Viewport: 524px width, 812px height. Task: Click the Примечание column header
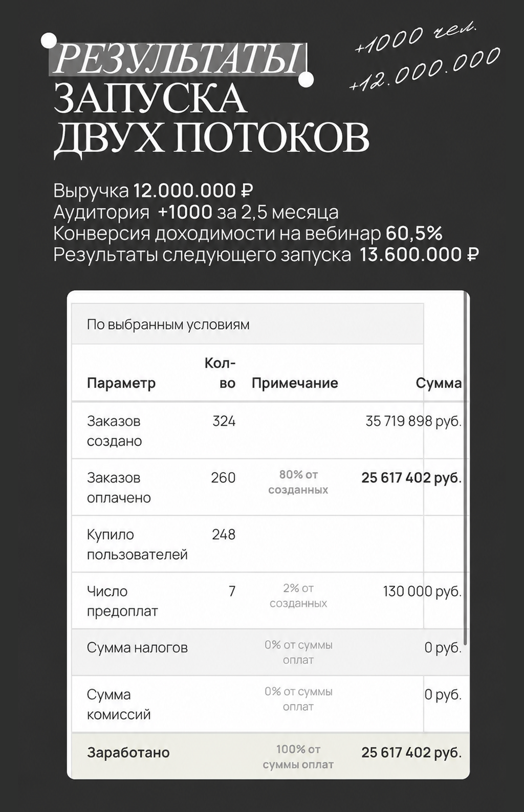[x=295, y=383]
